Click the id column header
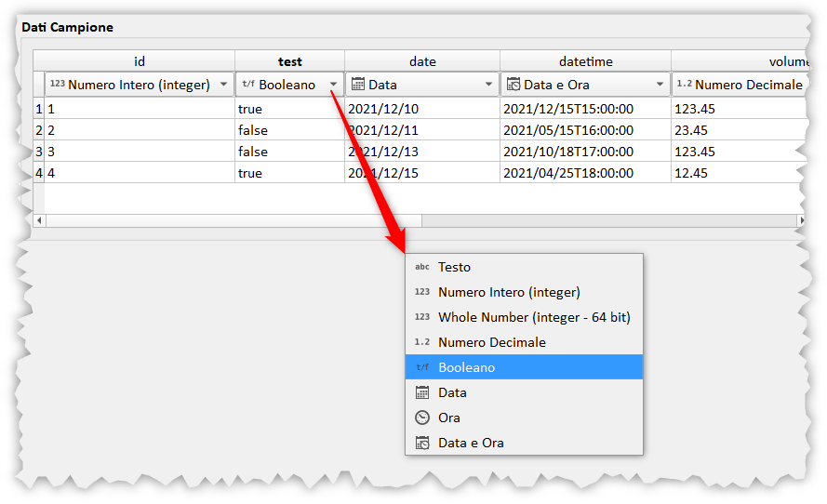The height and width of the screenshot is (504, 827). pos(140,61)
